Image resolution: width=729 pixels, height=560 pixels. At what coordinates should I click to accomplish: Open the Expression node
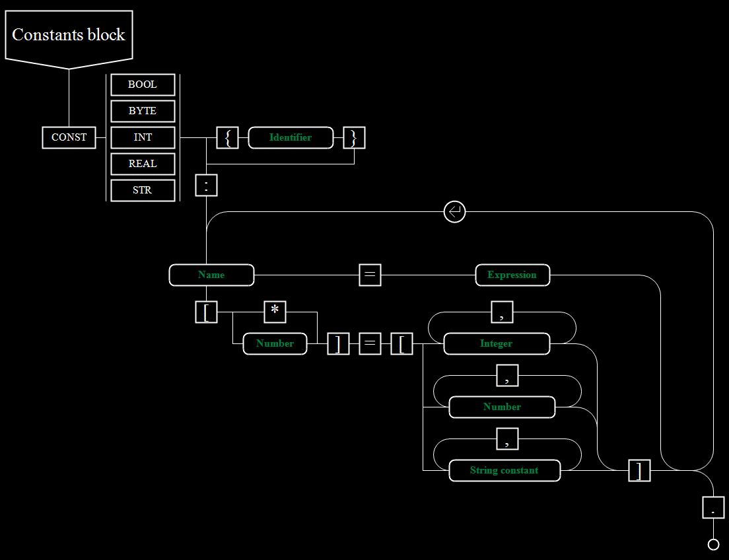tap(512, 275)
